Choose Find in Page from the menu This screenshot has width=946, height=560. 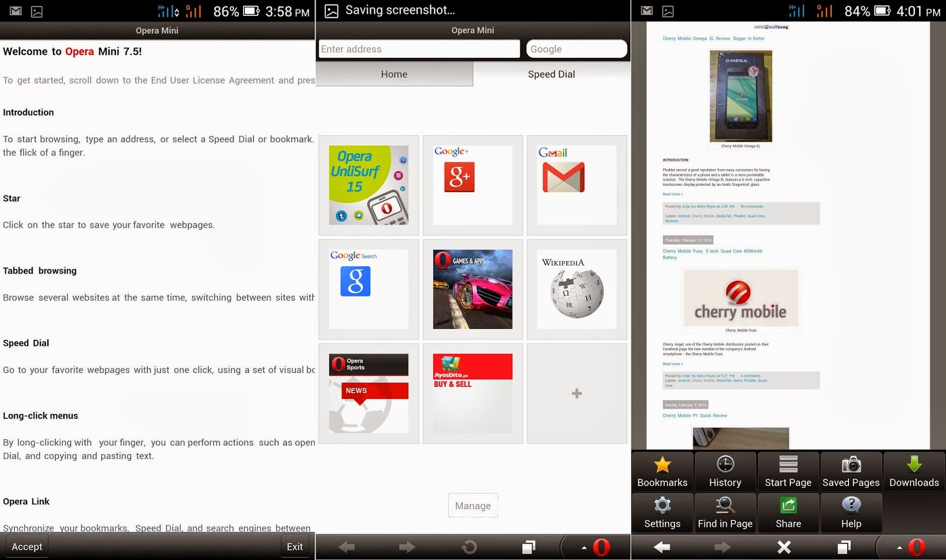click(x=725, y=513)
